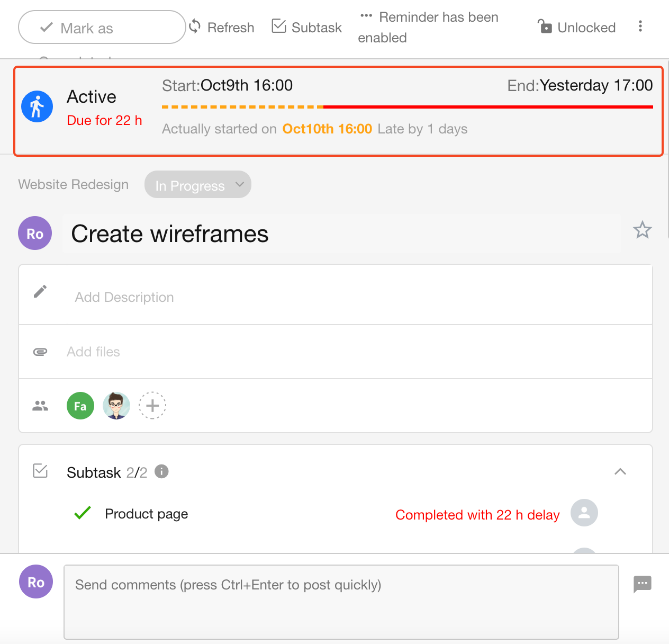Add a member with dashed plus icon
This screenshot has height=644, width=669.
[x=152, y=406]
